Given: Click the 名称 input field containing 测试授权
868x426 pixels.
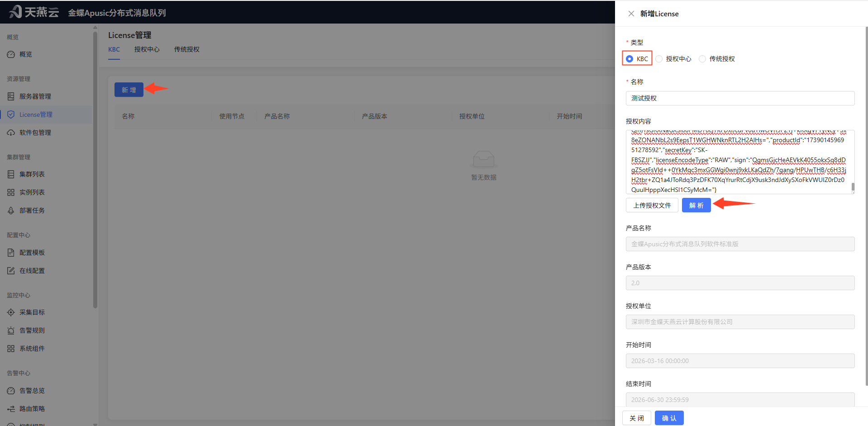Looking at the screenshot, I should point(740,98).
